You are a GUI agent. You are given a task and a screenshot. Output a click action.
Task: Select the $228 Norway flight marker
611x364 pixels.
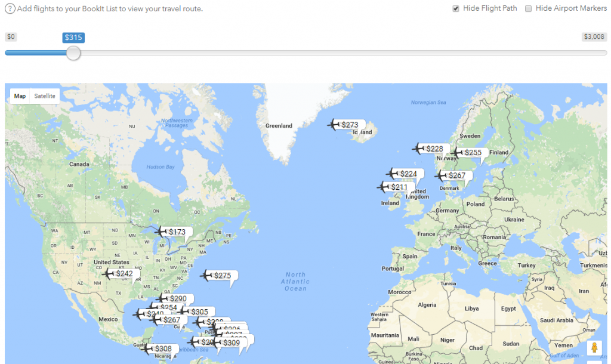click(431, 149)
